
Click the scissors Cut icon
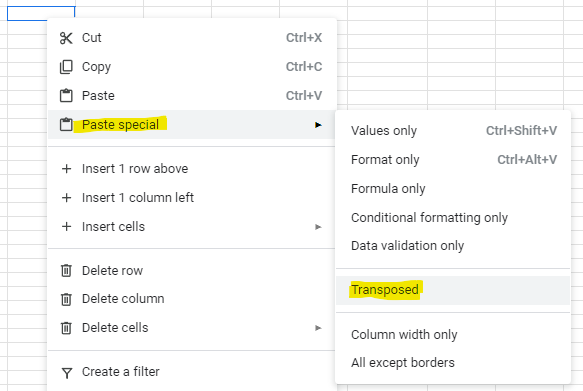(x=66, y=38)
